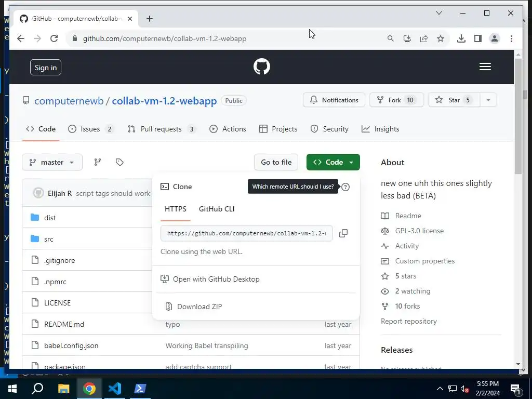
Task: Click the copy URL to clipboard icon
Action: tap(343, 233)
